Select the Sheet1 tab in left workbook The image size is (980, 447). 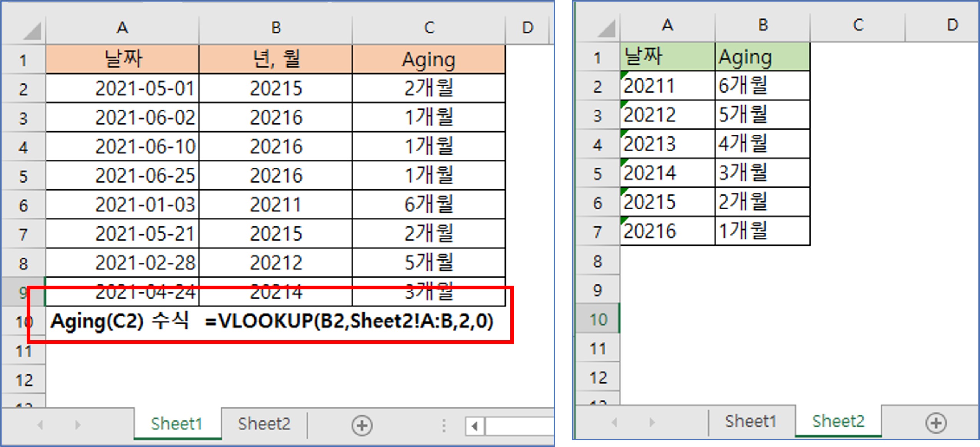pyautogui.click(x=176, y=424)
